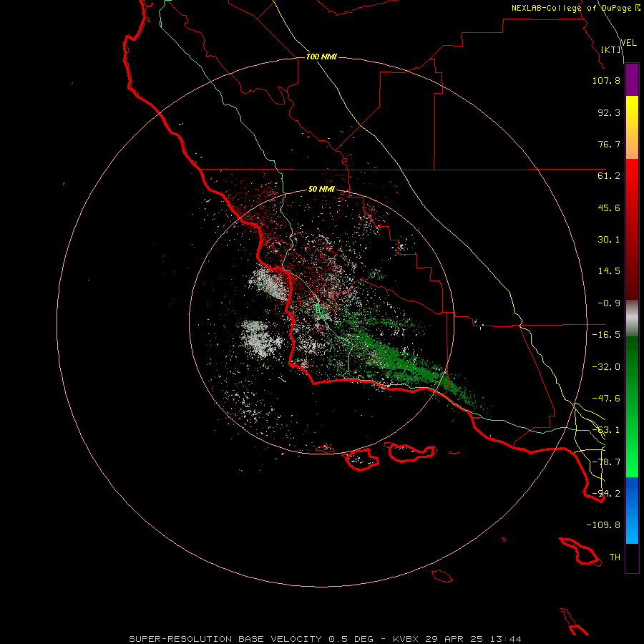
Task: Pick the purple segment of the color bar
Action: point(632,80)
